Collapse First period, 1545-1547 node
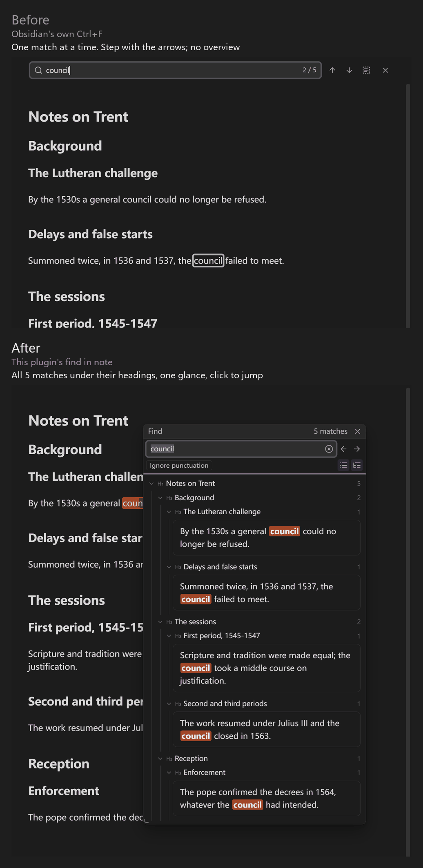Viewport: 423px width, 868px height. click(169, 636)
